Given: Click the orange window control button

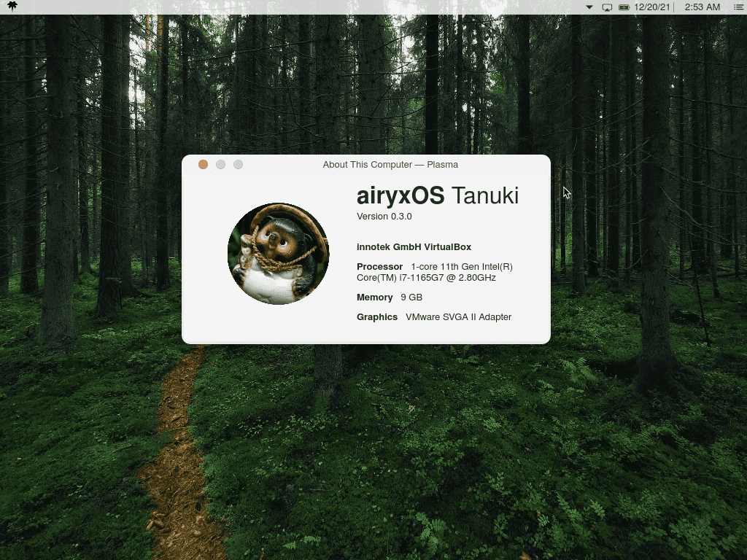Looking at the screenshot, I should click(203, 165).
